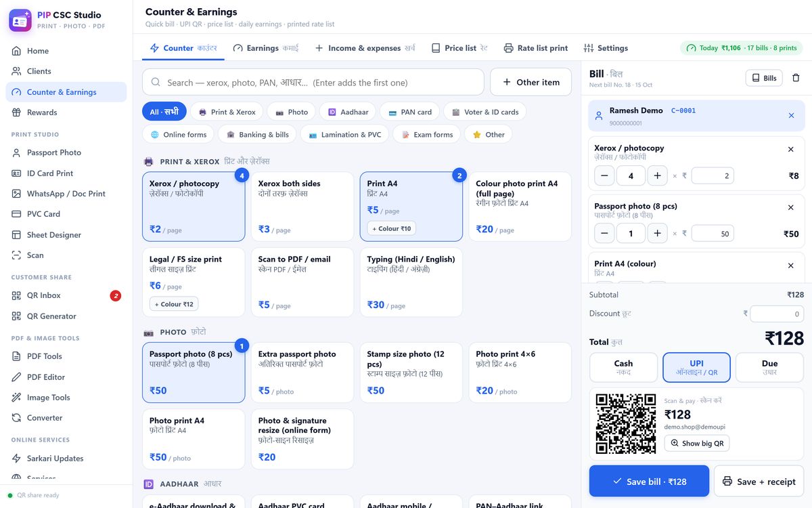The image size is (812, 508).
Task: Switch to the Earnings tab
Action: (266, 48)
